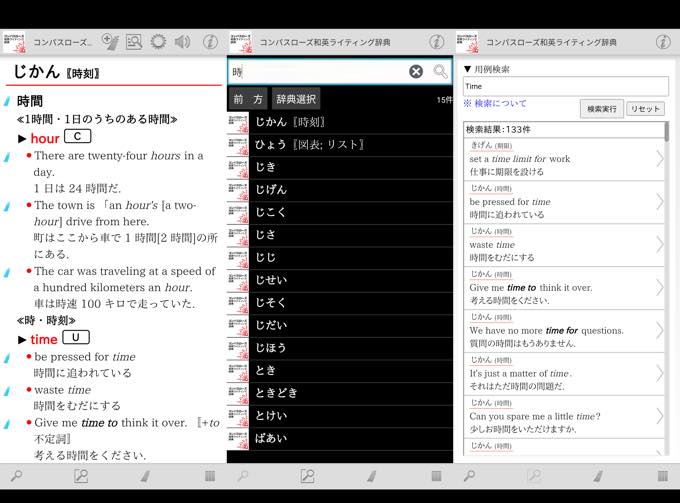This screenshot has height=503, width=680.
Task: Open the 辞典選択 dictionary selector
Action: pos(296,99)
